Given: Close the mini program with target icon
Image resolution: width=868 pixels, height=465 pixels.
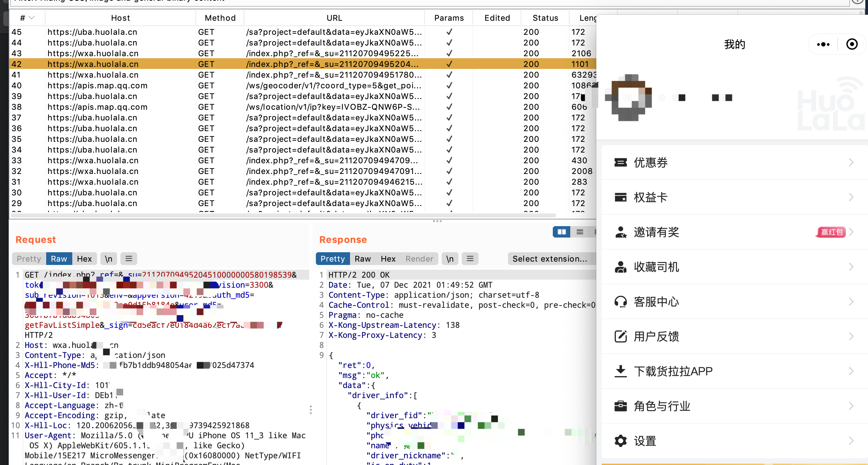Looking at the screenshot, I should click(852, 44).
